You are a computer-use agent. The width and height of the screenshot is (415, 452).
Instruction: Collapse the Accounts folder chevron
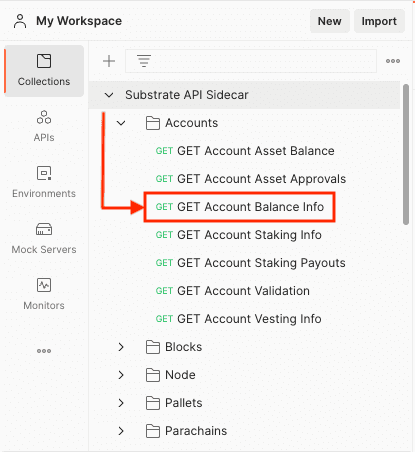[x=121, y=123]
